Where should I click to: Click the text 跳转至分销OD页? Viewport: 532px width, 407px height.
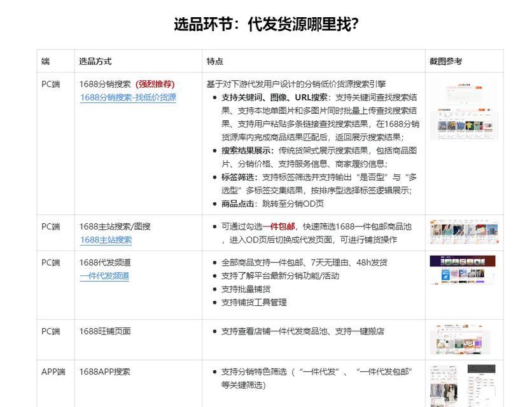click(293, 204)
